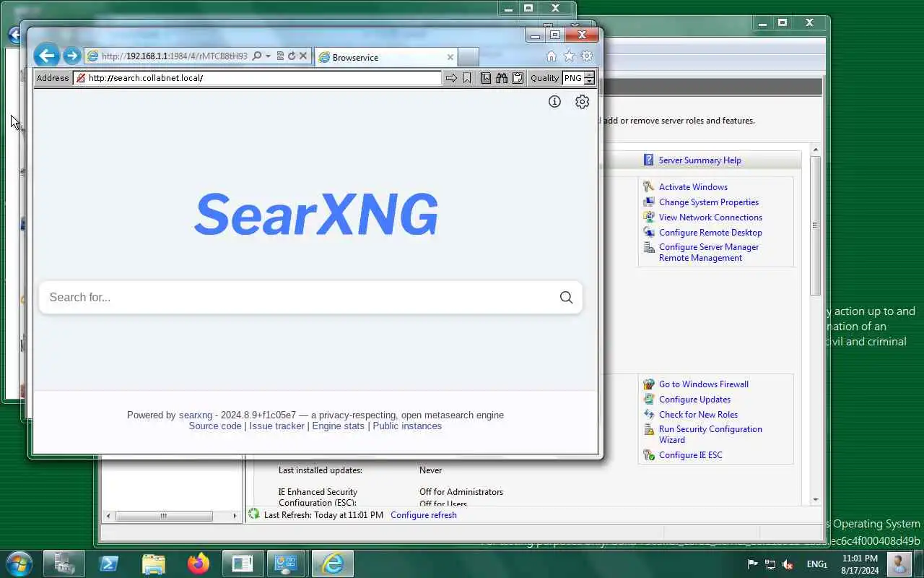Open the IE Home page icon
Screen dimensions: 924x578
coord(552,56)
